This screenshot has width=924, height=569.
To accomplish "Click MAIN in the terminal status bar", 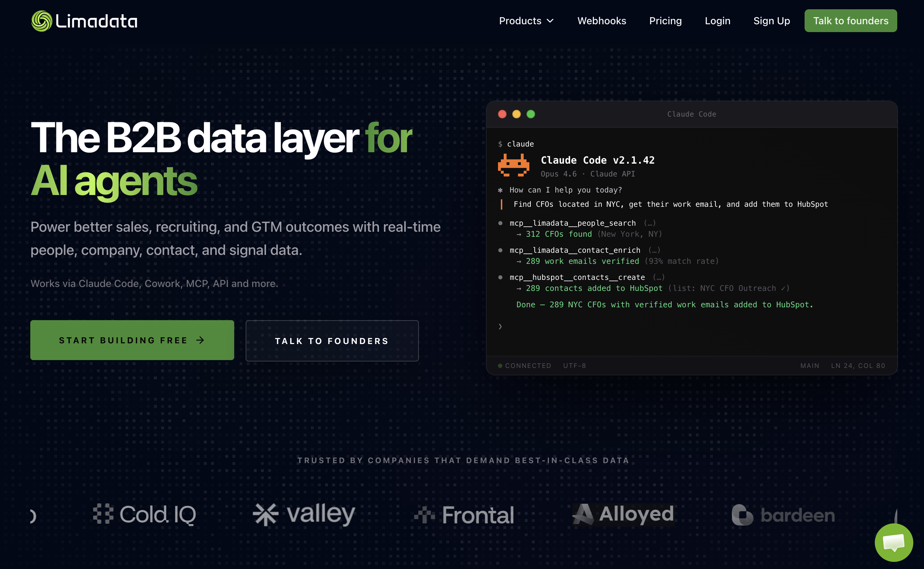I will (810, 365).
